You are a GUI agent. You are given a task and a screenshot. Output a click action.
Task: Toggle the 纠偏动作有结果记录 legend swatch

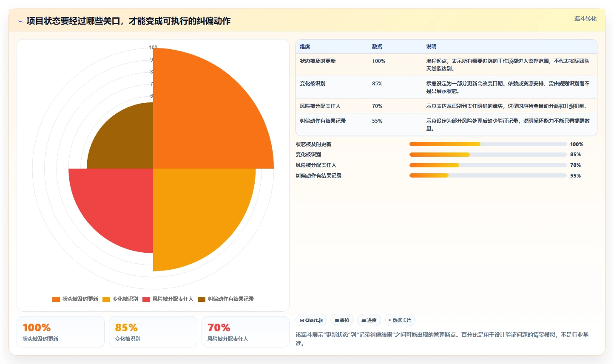(x=201, y=299)
